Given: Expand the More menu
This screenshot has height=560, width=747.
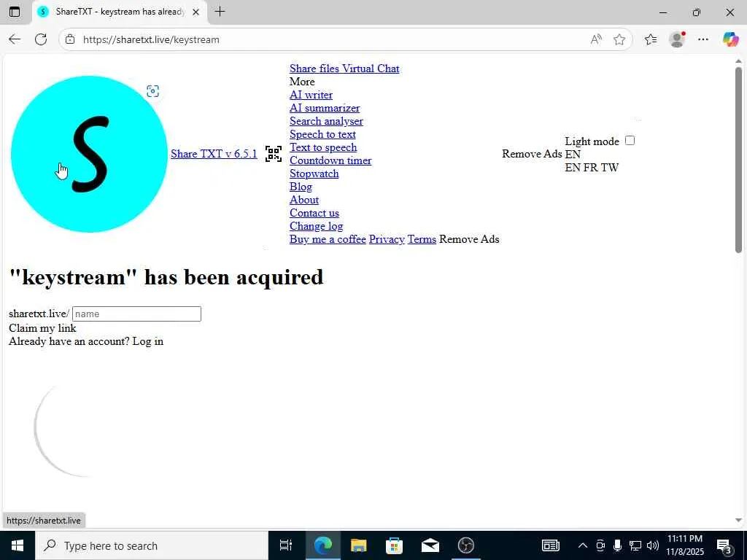Looking at the screenshot, I should click(302, 82).
